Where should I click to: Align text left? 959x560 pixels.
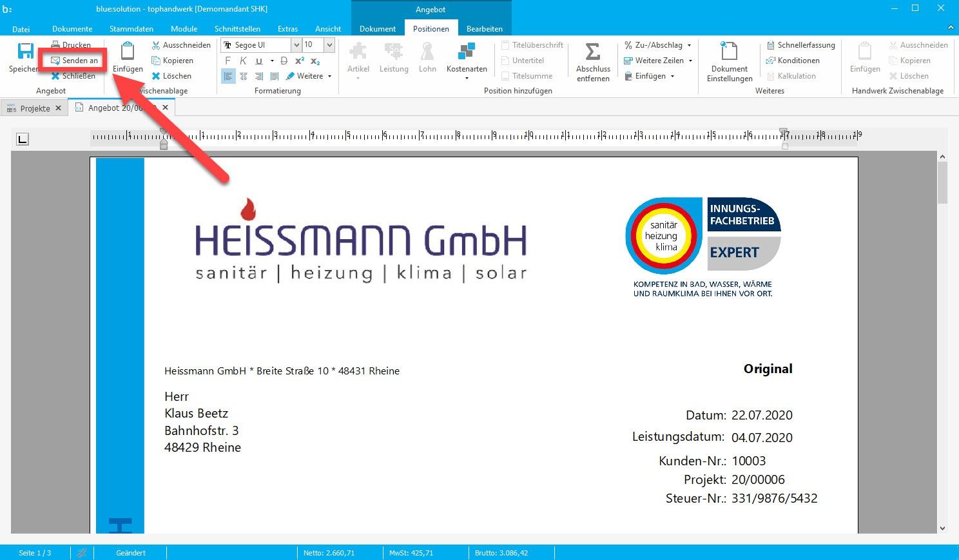click(228, 76)
